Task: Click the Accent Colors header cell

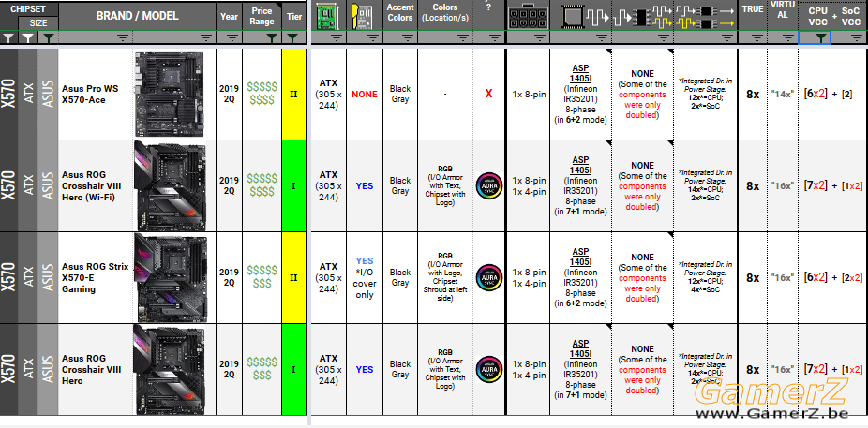Action: [x=400, y=16]
